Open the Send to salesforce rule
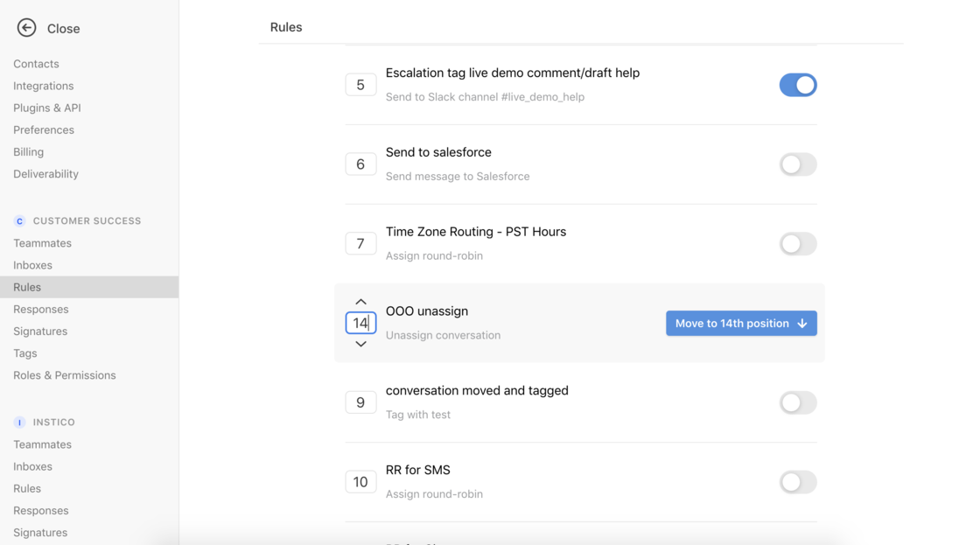This screenshot has height=545, width=980. click(438, 152)
